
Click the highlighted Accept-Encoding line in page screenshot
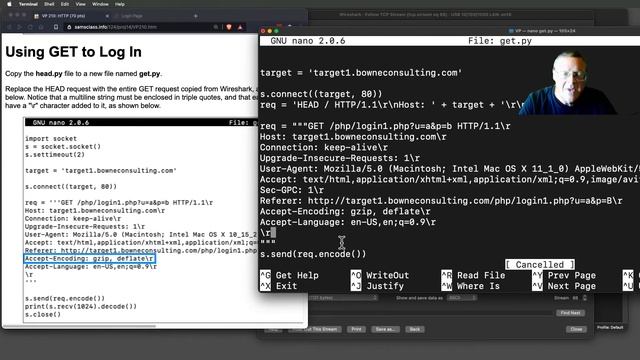[89, 259]
